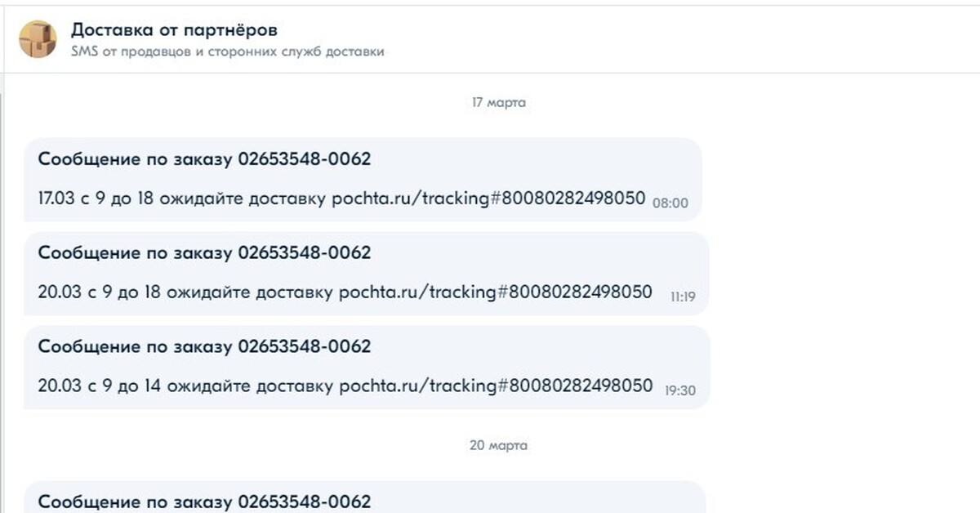
Task: Click "Сообщение по заказу" heading in the 08:00 message
Action: 136,159
